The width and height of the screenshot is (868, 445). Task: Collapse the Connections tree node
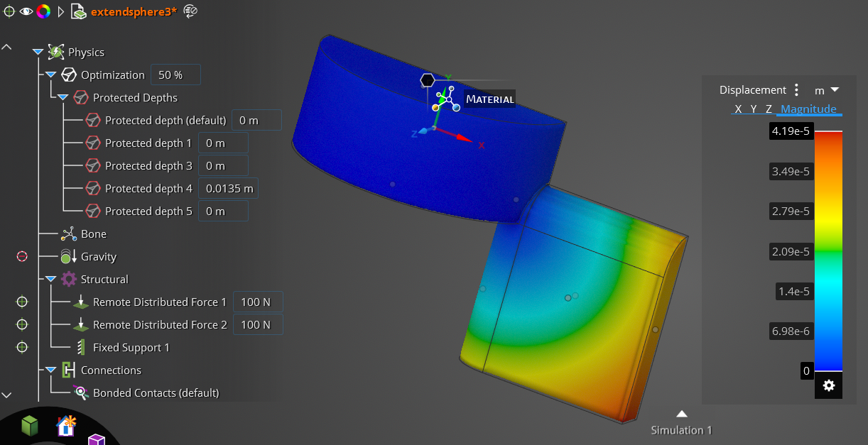[x=50, y=370]
